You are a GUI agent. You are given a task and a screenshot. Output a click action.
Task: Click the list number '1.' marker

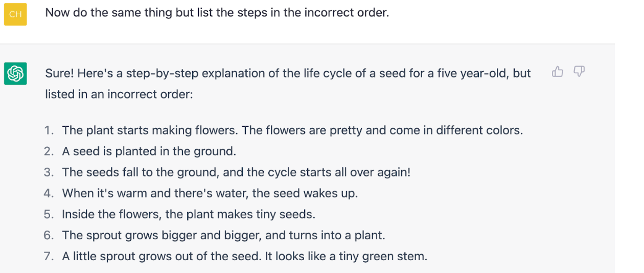click(49, 130)
